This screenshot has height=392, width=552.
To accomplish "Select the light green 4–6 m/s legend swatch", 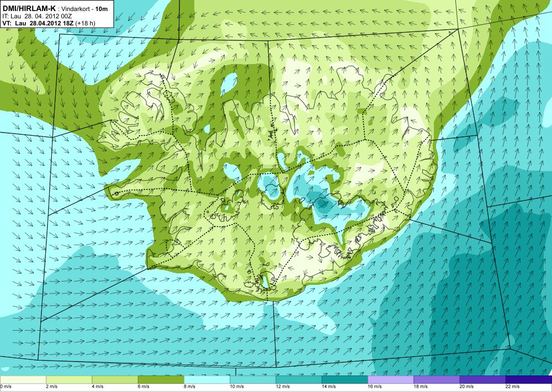I will click(x=115, y=380).
